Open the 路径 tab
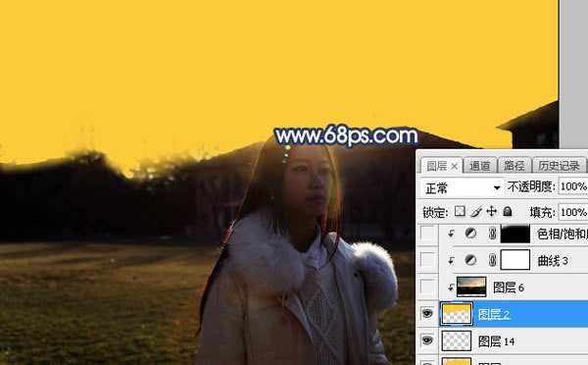Viewport: 588px width, 365px height. (514, 166)
